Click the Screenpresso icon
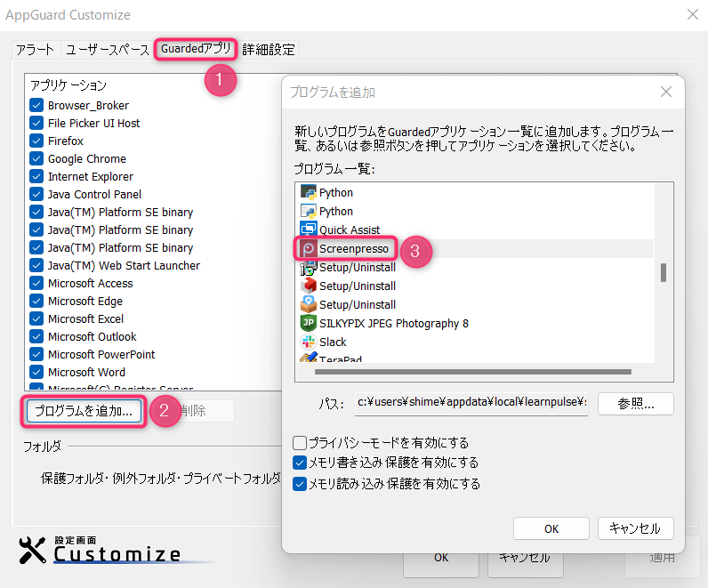 309,248
